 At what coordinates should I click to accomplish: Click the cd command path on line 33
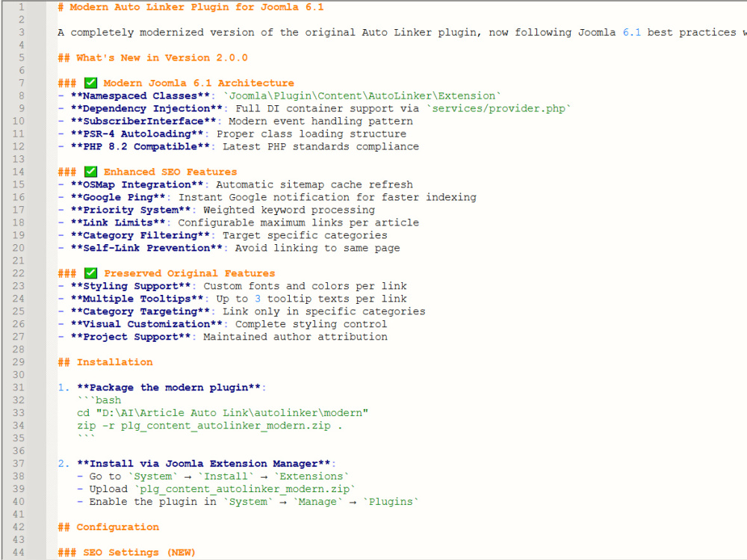tap(223, 413)
